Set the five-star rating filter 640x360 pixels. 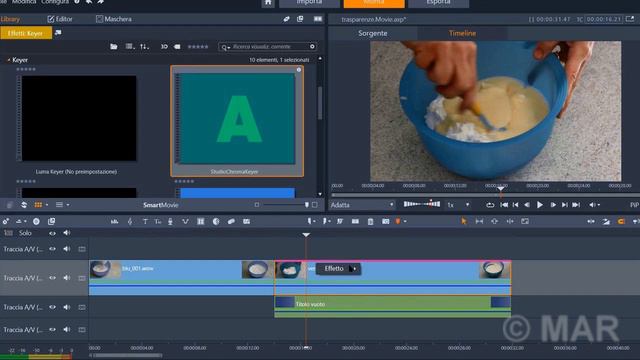click(198, 47)
